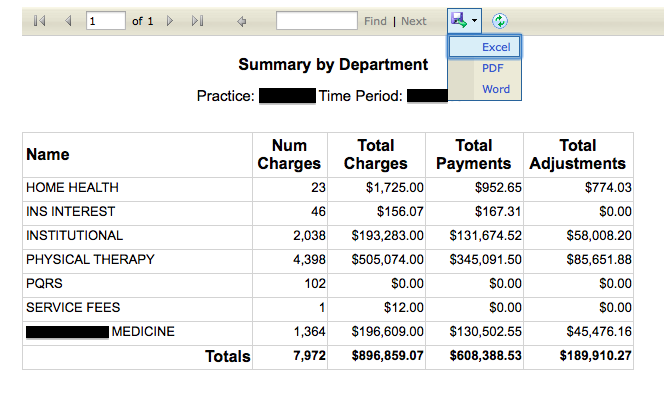Screen dimensions: 664x395
Task: Click the Next search result link
Action: pos(414,21)
